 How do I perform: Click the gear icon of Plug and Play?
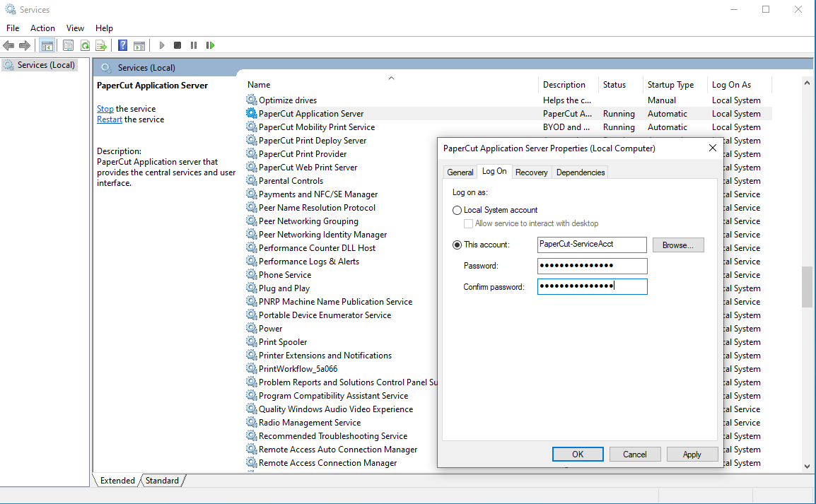[252, 288]
